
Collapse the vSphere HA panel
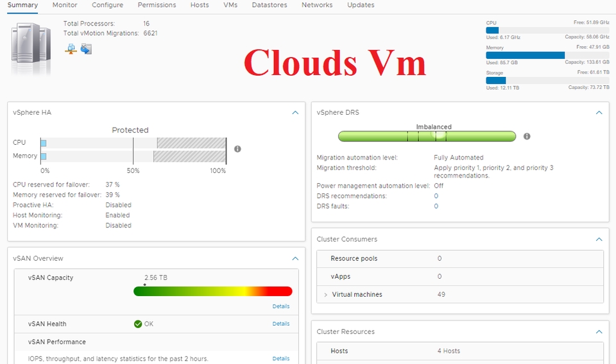click(x=295, y=113)
